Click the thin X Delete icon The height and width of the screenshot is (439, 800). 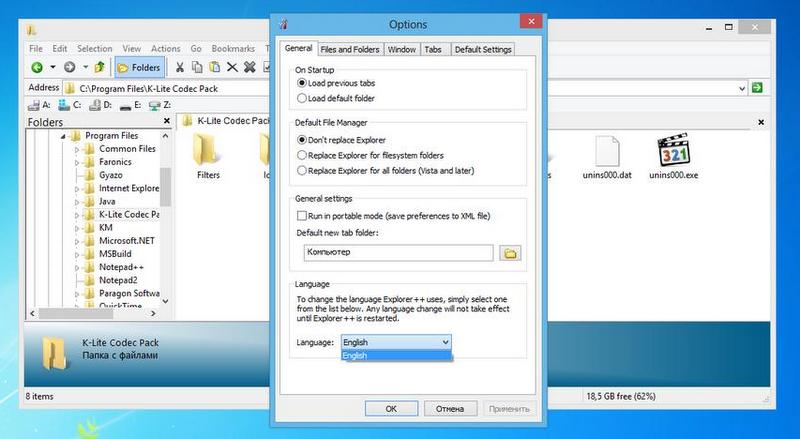[x=232, y=67]
